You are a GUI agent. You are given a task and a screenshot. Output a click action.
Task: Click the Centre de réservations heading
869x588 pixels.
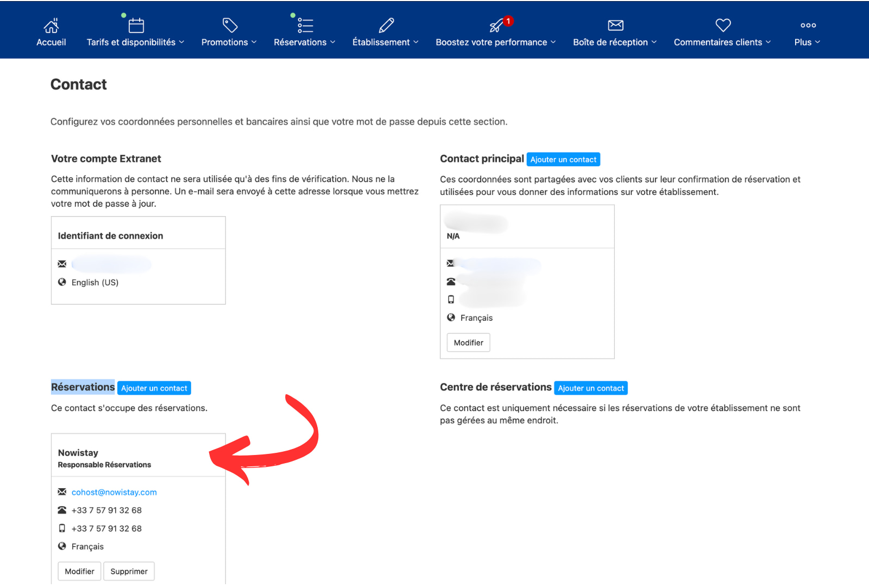coord(495,387)
